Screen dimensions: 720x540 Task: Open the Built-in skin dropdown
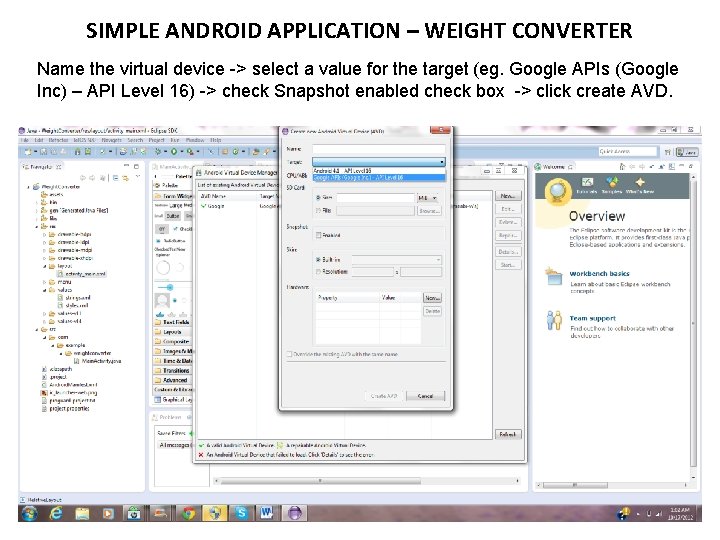coord(397,260)
